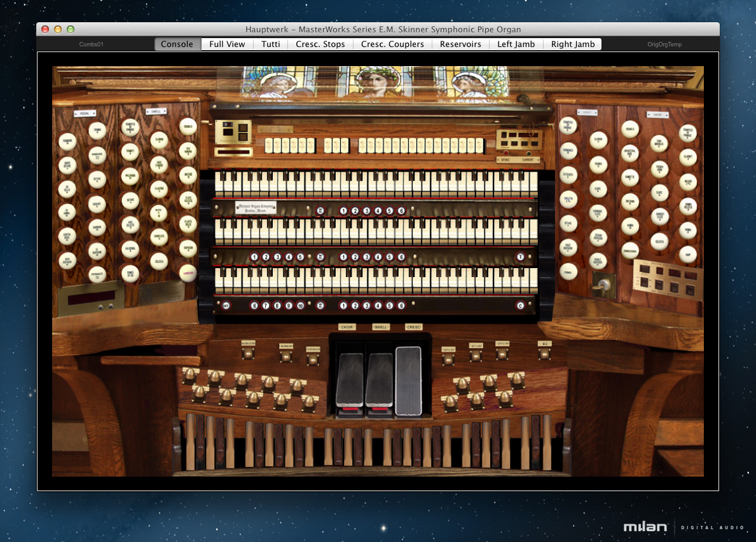Activate combination piston 9
756x542 pixels.
[289, 306]
